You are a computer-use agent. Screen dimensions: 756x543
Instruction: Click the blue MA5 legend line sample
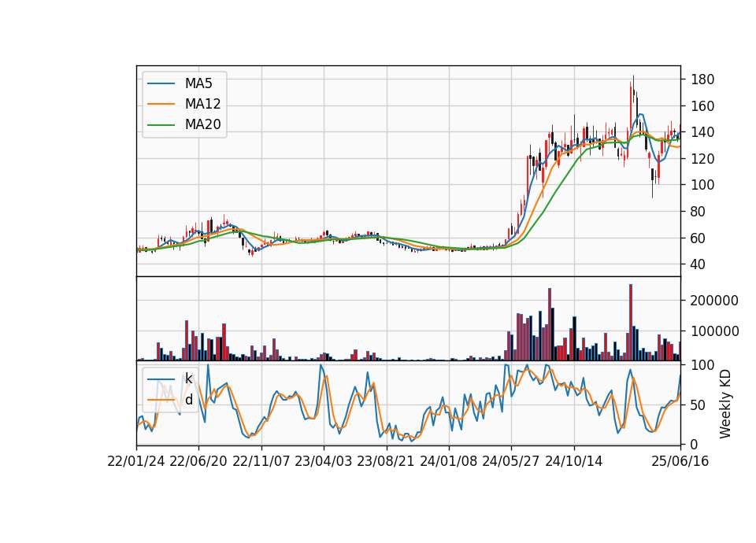pyautogui.click(x=161, y=83)
